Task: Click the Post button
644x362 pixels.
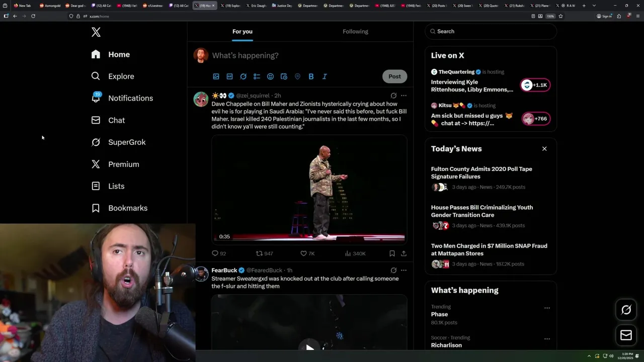Action: click(x=394, y=76)
